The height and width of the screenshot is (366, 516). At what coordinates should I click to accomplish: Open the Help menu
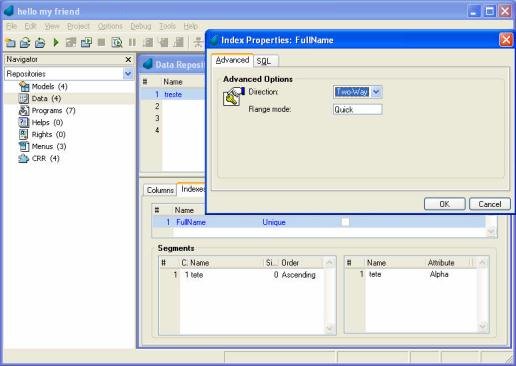(x=191, y=26)
